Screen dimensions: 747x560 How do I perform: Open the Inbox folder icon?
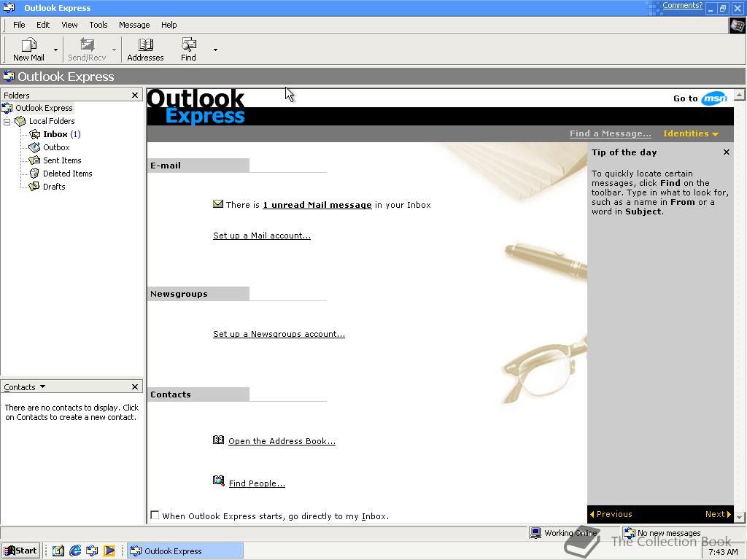[34, 134]
